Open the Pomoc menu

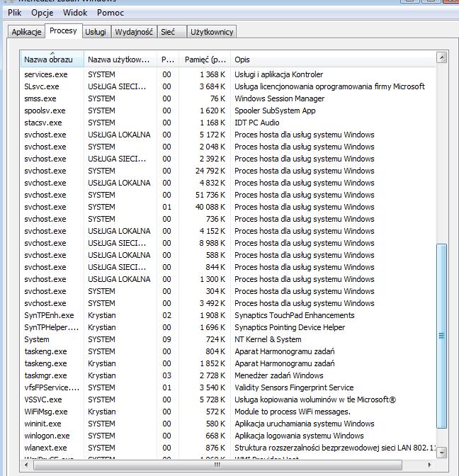coord(110,13)
